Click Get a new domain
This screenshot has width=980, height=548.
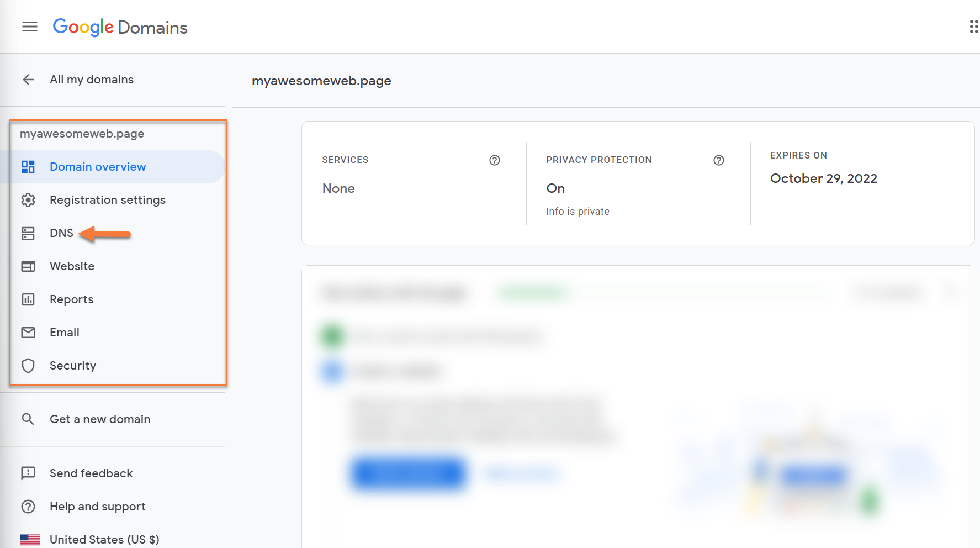click(100, 419)
